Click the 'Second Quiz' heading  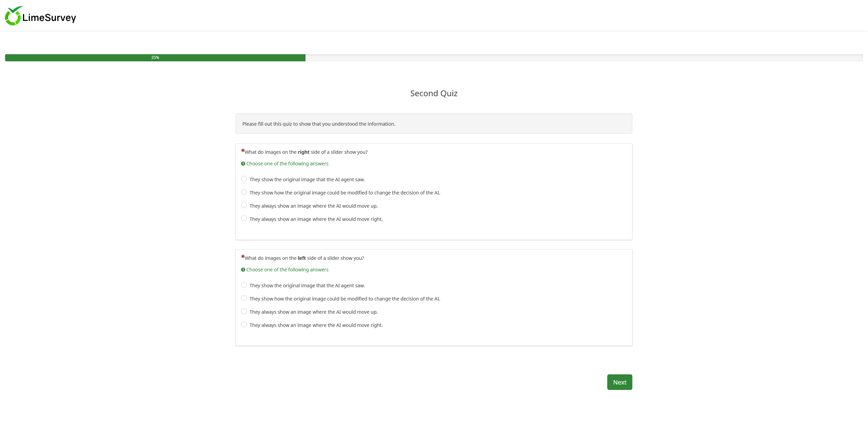point(434,94)
